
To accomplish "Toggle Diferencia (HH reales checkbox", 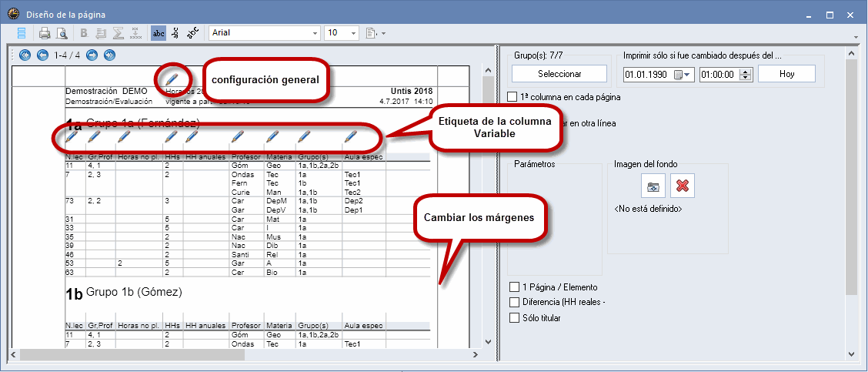I will click(514, 302).
